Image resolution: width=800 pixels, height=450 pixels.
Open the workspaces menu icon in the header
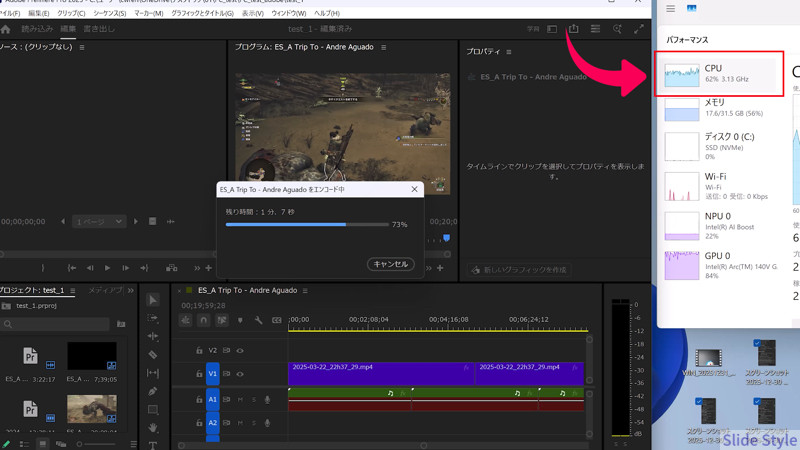[595, 30]
